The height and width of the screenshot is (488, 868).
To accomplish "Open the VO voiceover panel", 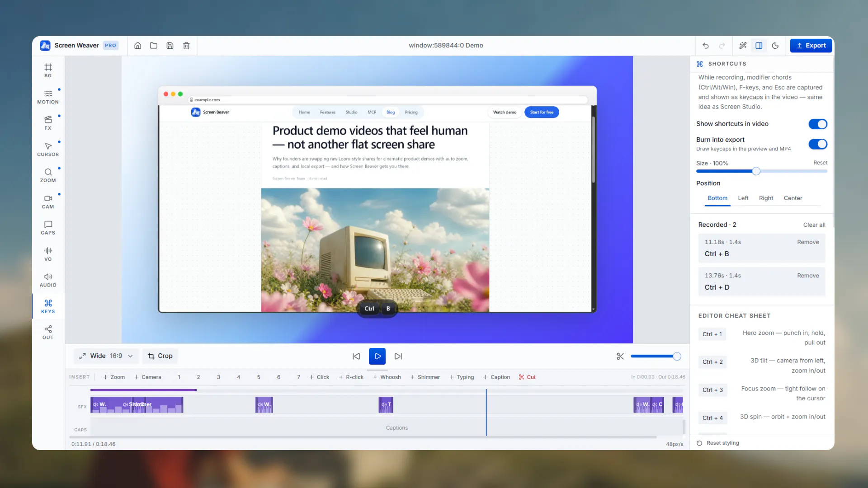I will (x=48, y=254).
